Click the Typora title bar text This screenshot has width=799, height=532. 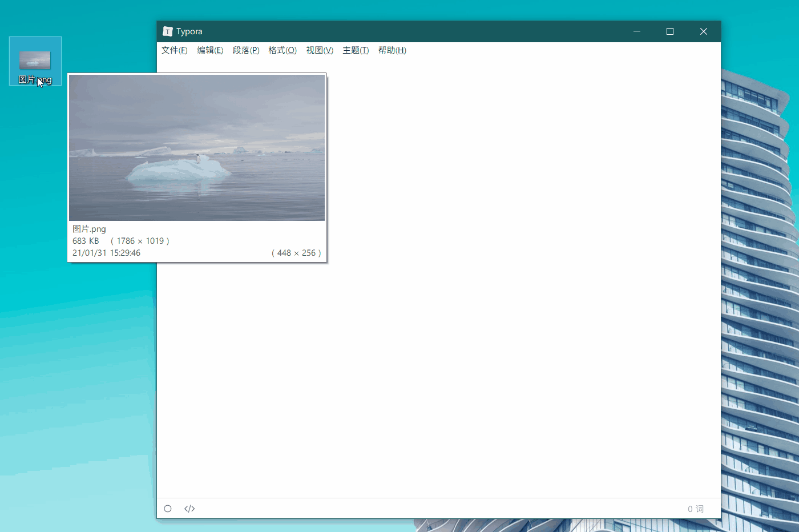click(189, 31)
